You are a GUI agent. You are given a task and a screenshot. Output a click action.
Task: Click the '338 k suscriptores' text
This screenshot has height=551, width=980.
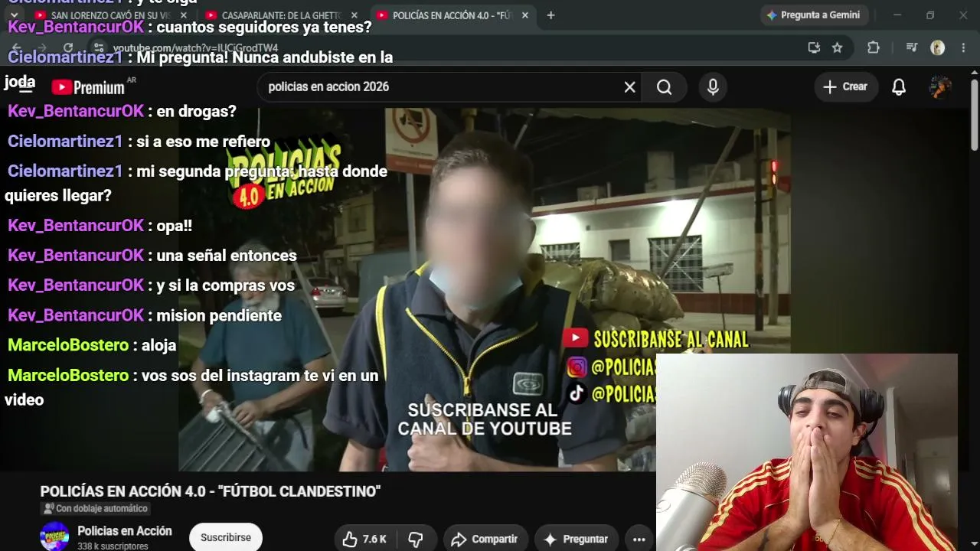[x=113, y=546]
